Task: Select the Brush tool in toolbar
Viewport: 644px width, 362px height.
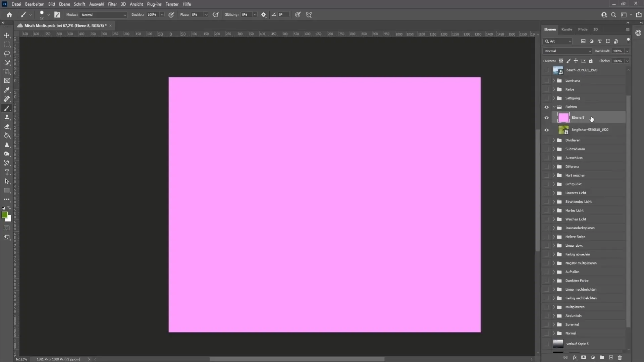Action: tap(7, 108)
